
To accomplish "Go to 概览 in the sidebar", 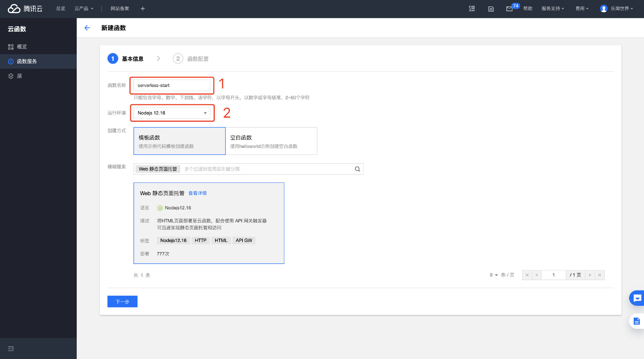I will [38, 47].
